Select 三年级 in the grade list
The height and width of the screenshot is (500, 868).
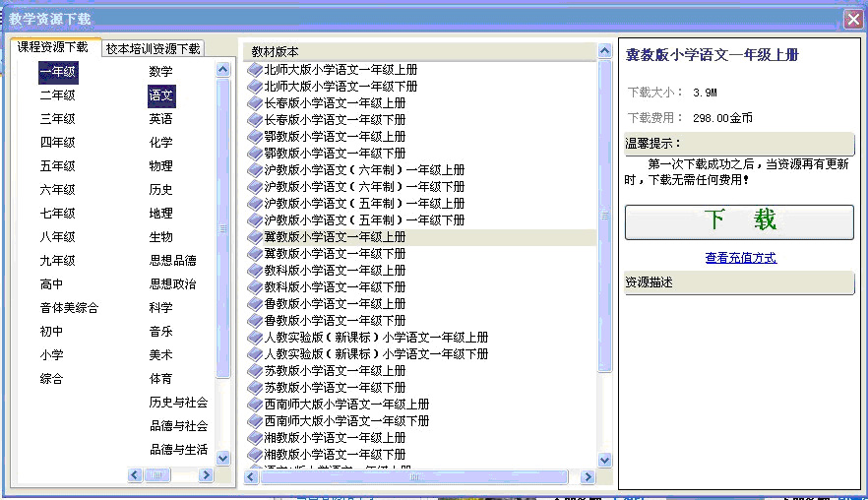point(57,119)
